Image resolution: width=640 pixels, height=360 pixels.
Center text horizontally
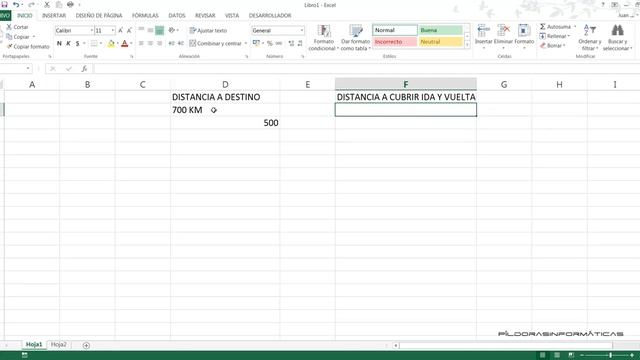tap(150, 43)
